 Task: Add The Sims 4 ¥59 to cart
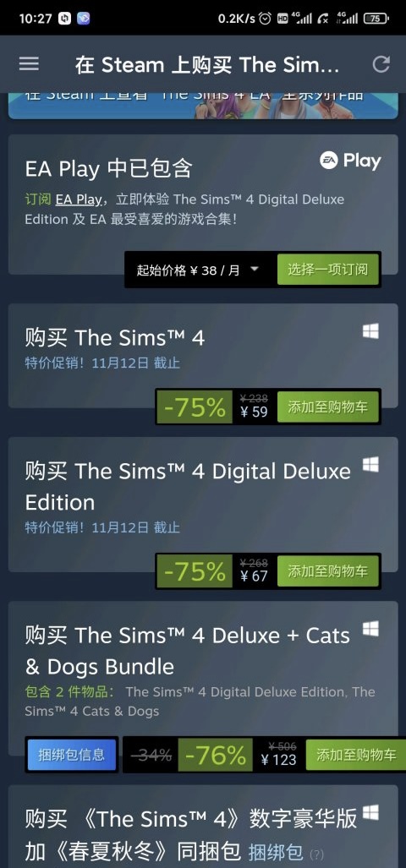(328, 407)
